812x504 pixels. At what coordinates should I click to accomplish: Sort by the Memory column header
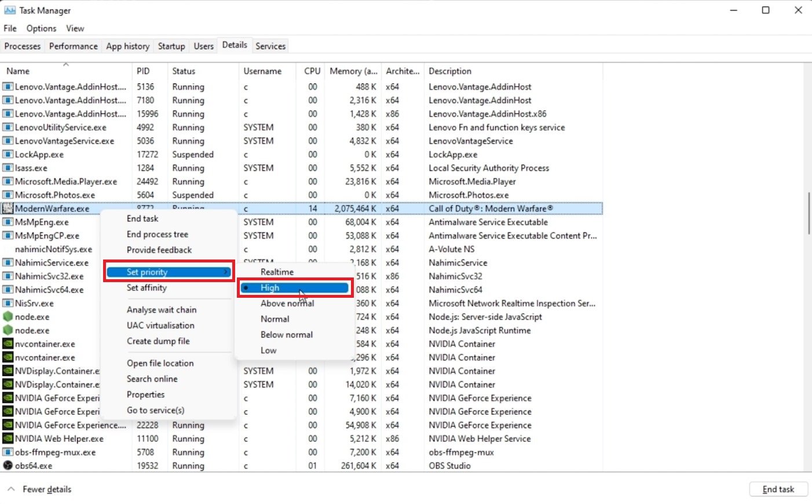(353, 71)
